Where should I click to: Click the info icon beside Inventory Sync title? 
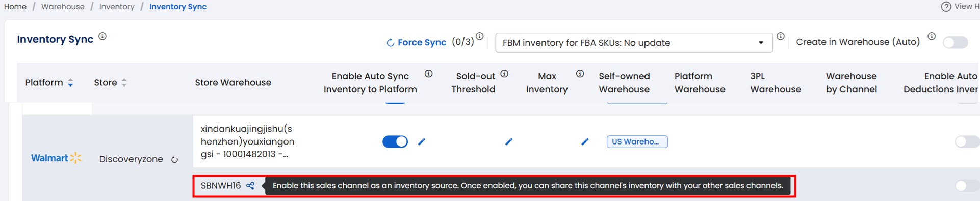coord(102,36)
